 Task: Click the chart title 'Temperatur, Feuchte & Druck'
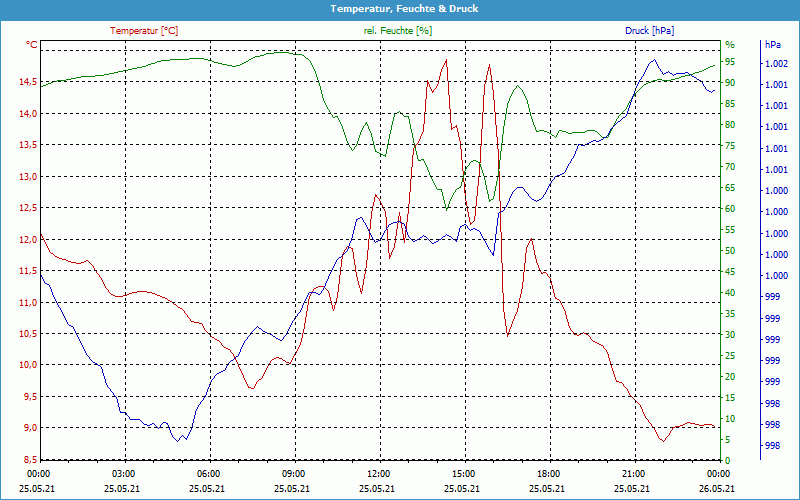pyautogui.click(x=404, y=9)
